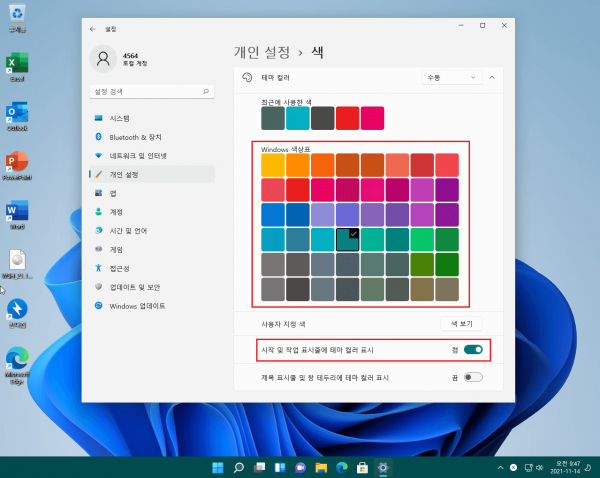Open the 계정 settings category

pos(152,212)
